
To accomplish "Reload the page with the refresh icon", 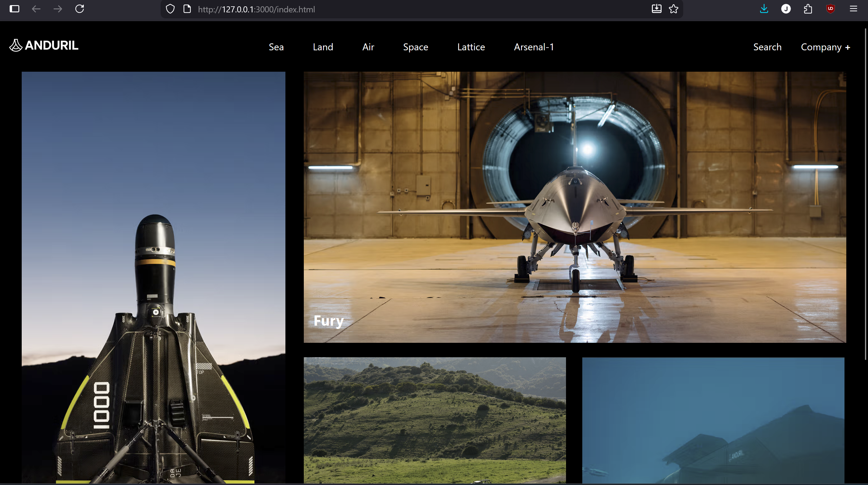I will pyautogui.click(x=80, y=9).
